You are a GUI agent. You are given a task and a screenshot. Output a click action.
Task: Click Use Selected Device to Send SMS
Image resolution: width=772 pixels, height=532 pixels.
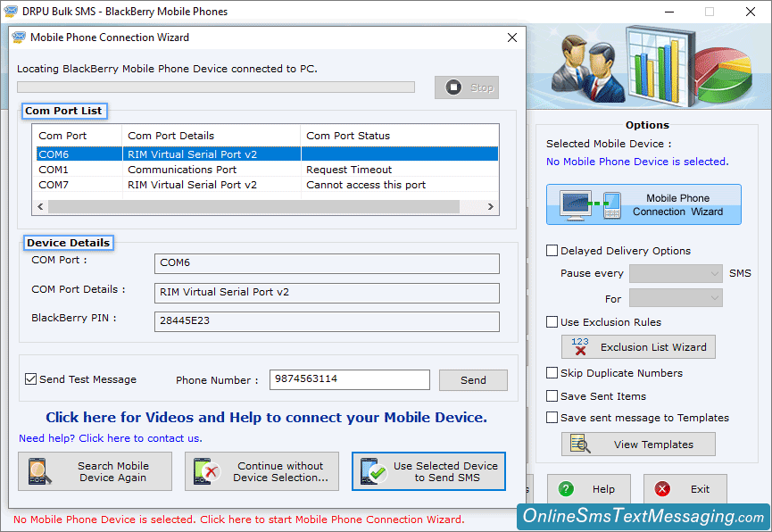428,471
